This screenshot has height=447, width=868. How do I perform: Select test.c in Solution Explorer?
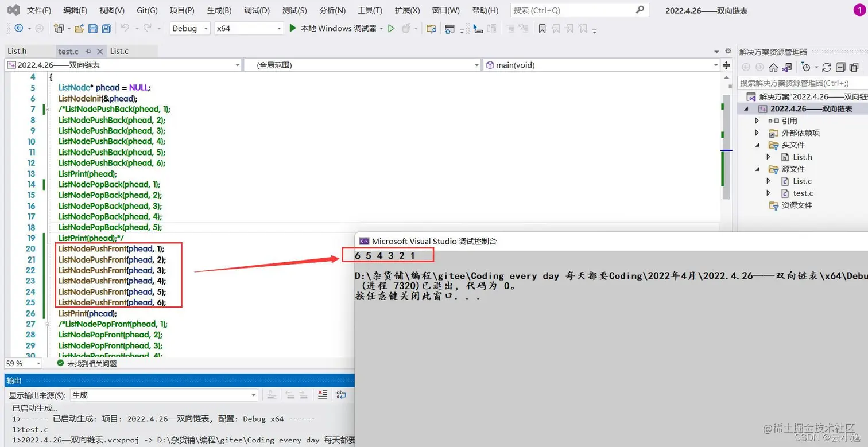pos(803,193)
